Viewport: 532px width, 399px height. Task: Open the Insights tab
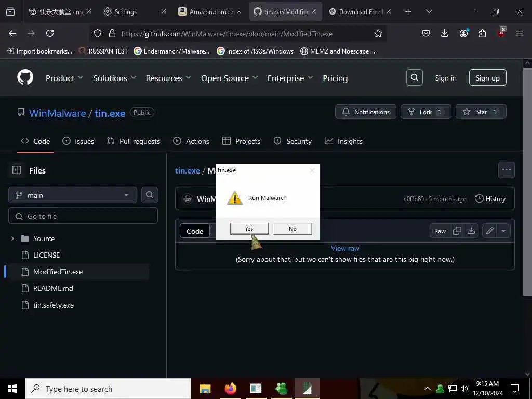coord(343,141)
